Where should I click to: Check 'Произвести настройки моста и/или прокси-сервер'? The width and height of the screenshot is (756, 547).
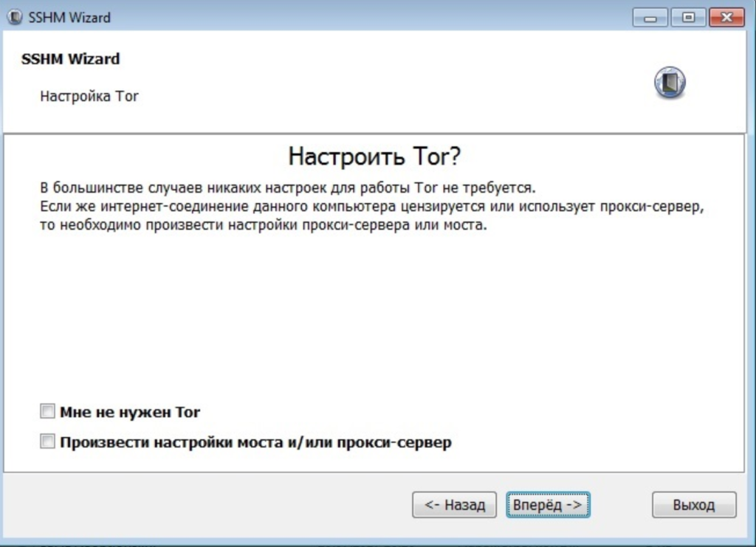tap(46, 442)
